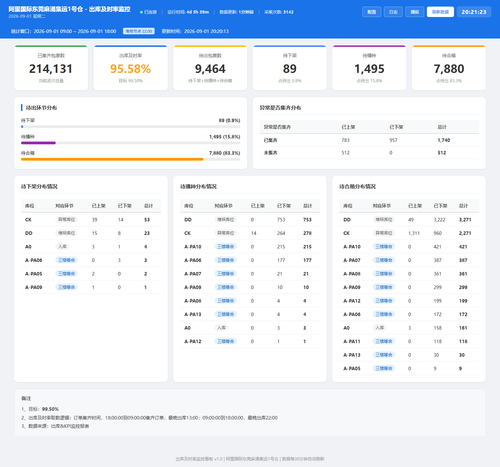Click the value 39 in CK row
Screen dimensions: 500x467
(x=95, y=220)
